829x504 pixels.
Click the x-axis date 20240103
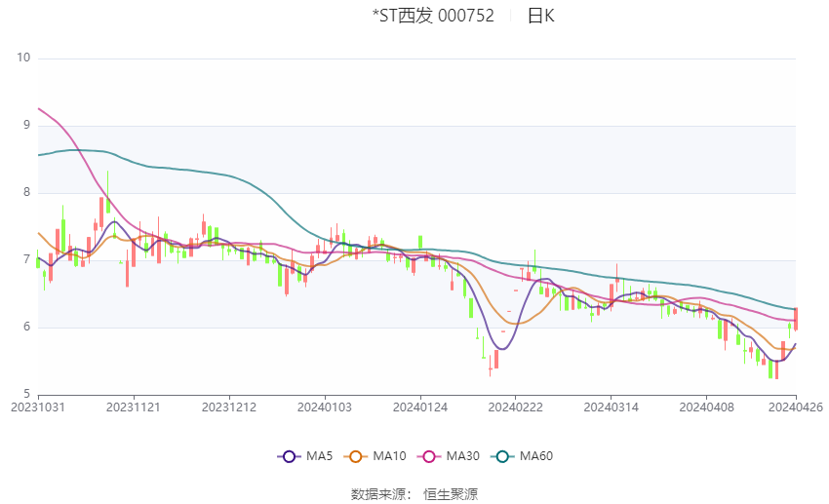point(325,407)
